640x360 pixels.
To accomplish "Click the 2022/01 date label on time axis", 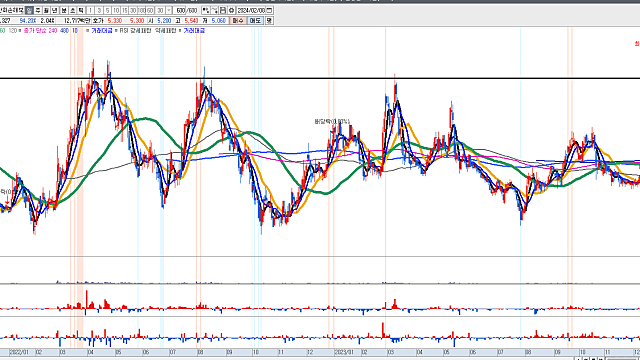I will point(19,352).
